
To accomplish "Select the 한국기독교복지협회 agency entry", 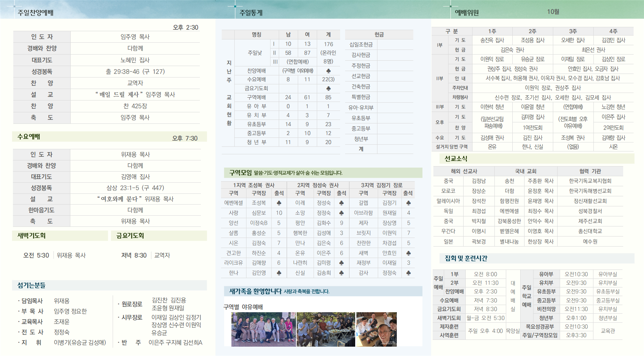I will [590, 181].
